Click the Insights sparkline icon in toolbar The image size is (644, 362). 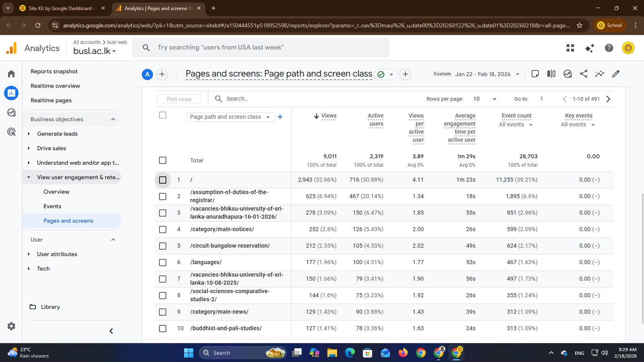coord(599,74)
